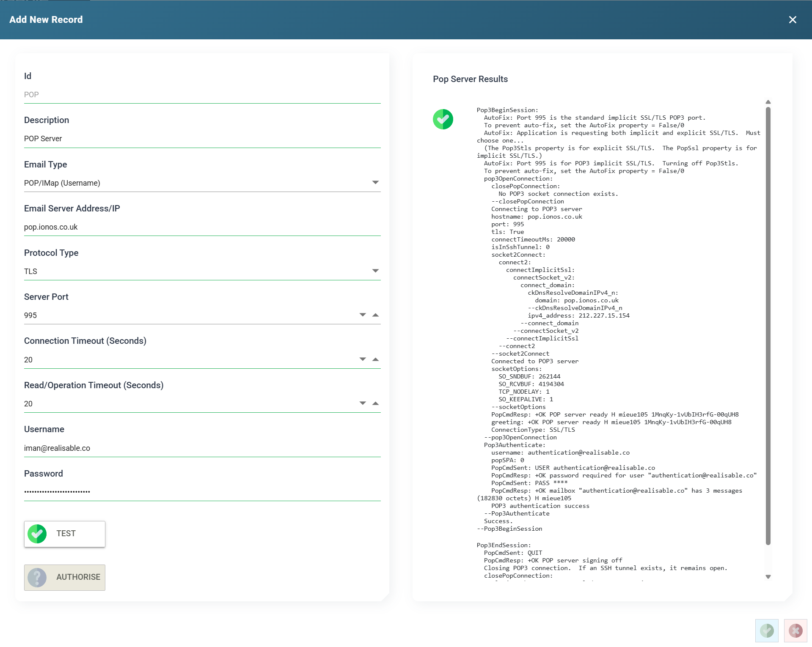Viewport: 812px width, 647px height.
Task: Decrease Connection Timeout value
Action: 363,359
